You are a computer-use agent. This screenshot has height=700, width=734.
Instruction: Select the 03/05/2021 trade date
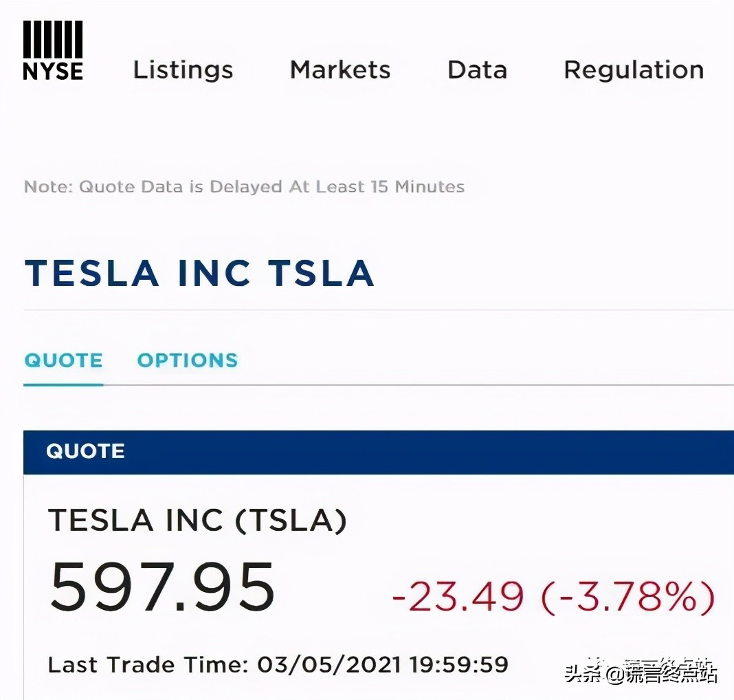point(329,665)
